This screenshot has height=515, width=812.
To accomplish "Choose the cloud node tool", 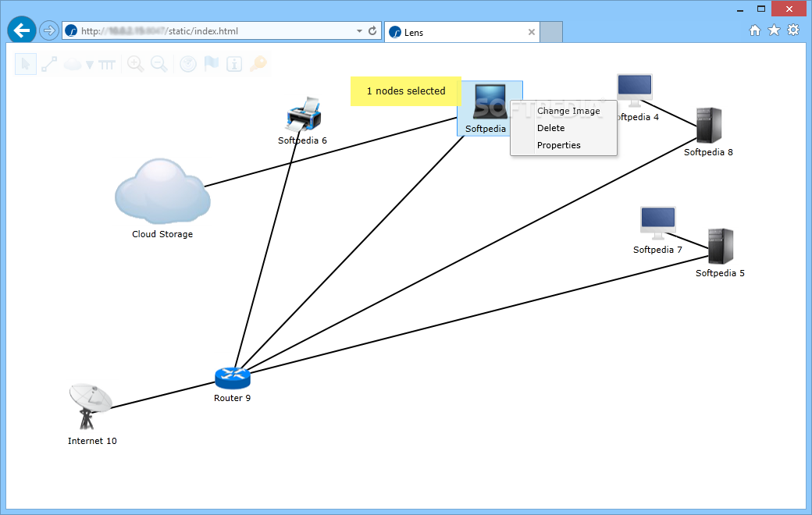I will coord(73,64).
